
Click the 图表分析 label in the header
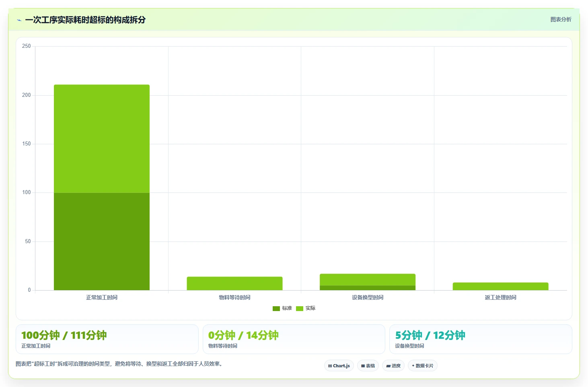(x=561, y=19)
